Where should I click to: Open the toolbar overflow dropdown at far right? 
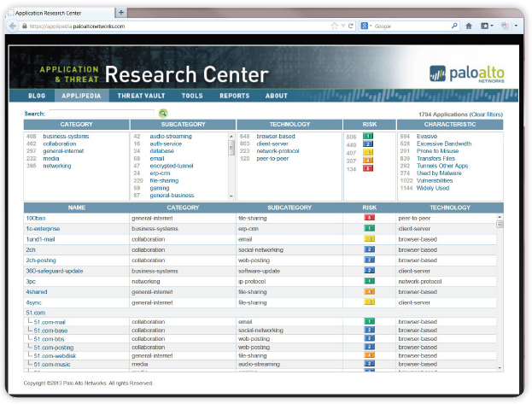(516, 26)
